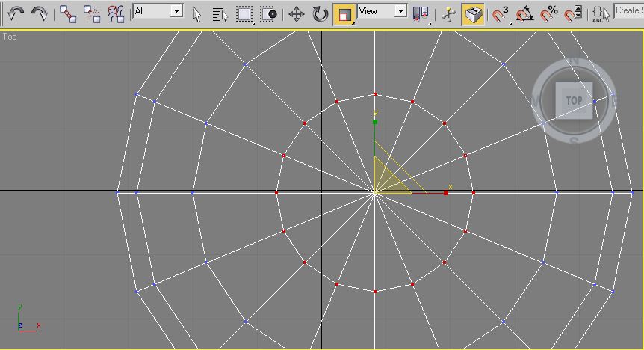Click the Redo arrow in the toolbar
Viewport: 644px width, 350px height.
[40, 13]
